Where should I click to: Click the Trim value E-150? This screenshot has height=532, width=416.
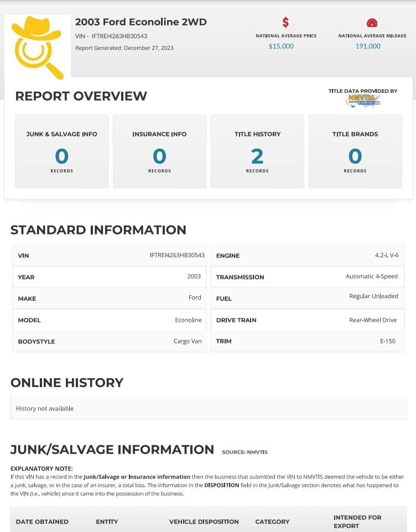[x=387, y=341]
